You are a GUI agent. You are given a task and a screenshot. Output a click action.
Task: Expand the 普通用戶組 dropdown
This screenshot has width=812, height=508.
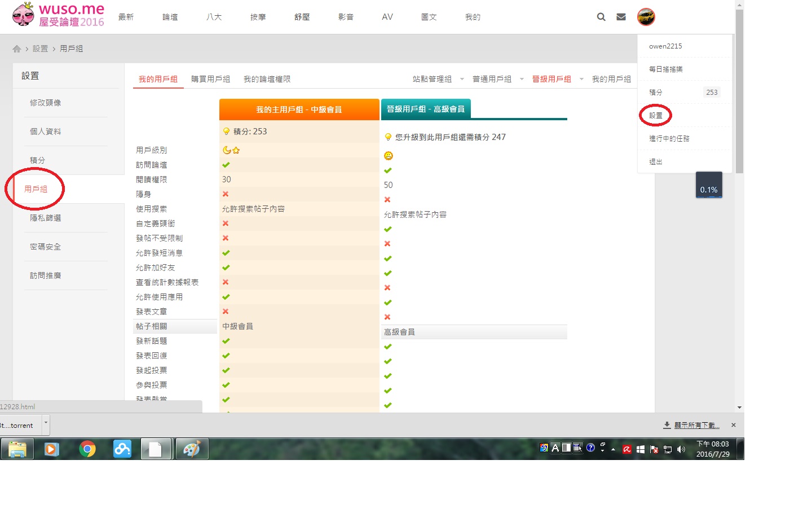[x=522, y=80]
